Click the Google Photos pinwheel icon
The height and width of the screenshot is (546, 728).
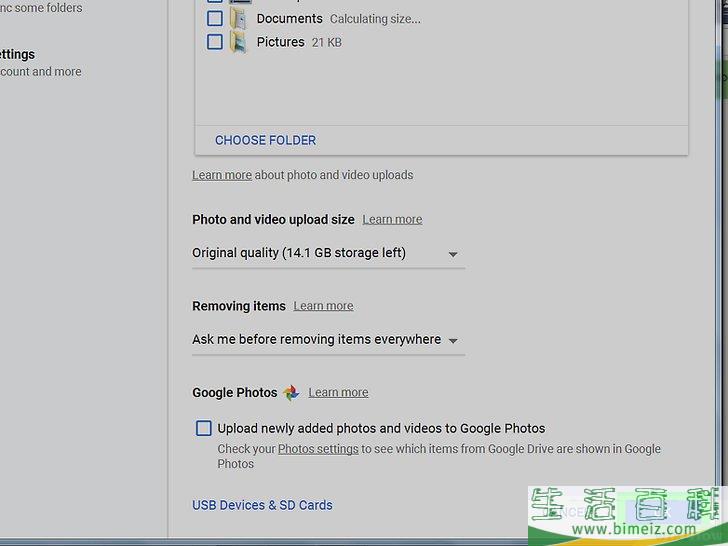click(x=292, y=393)
